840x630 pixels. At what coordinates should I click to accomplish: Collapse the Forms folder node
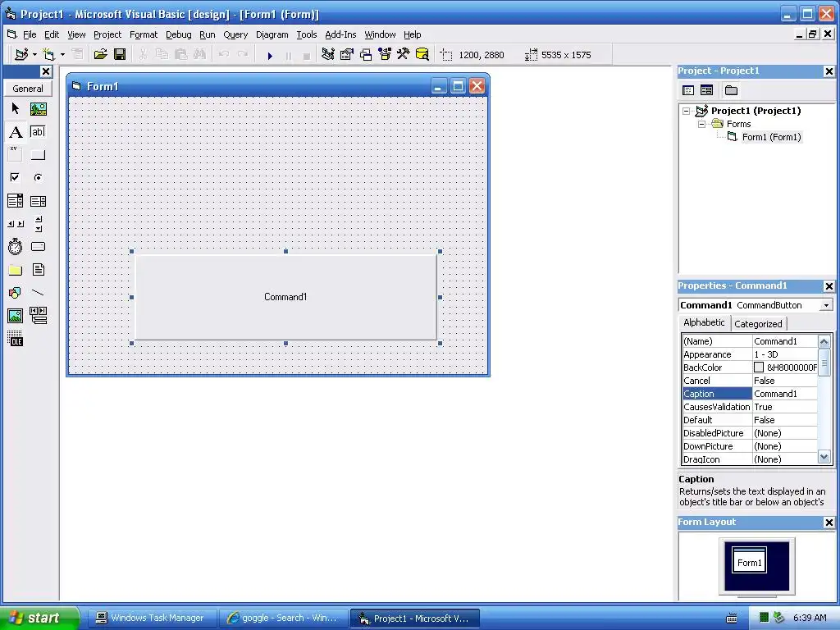[x=702, y=124]
